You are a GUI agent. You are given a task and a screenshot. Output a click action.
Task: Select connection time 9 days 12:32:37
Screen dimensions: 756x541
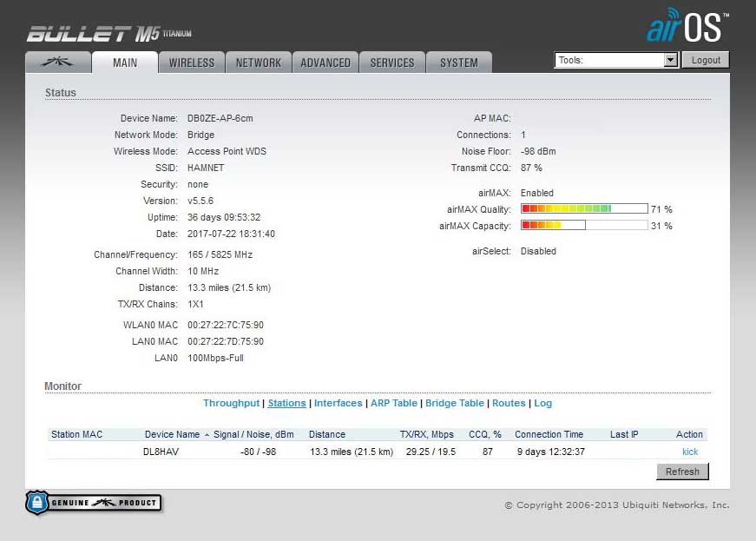click(x=551, y=452)
